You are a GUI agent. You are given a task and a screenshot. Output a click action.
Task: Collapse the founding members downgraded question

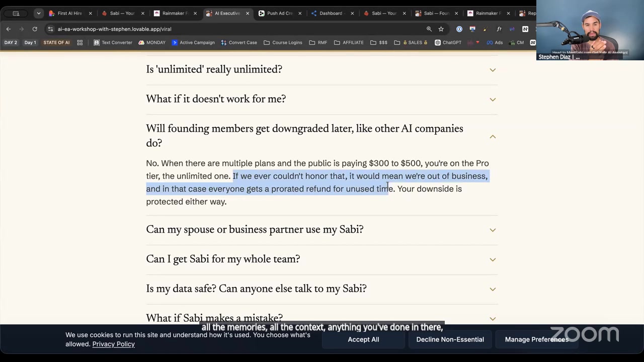(x=321, y=136)
